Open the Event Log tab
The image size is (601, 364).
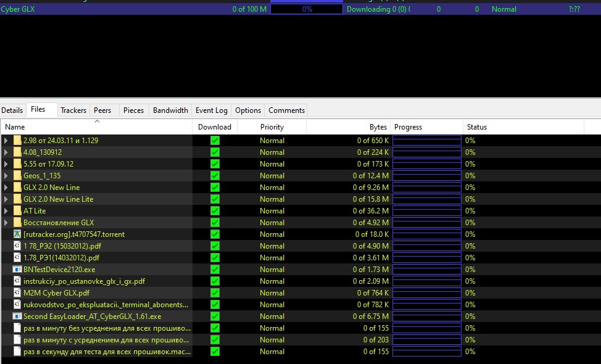[x=211, y=110]
